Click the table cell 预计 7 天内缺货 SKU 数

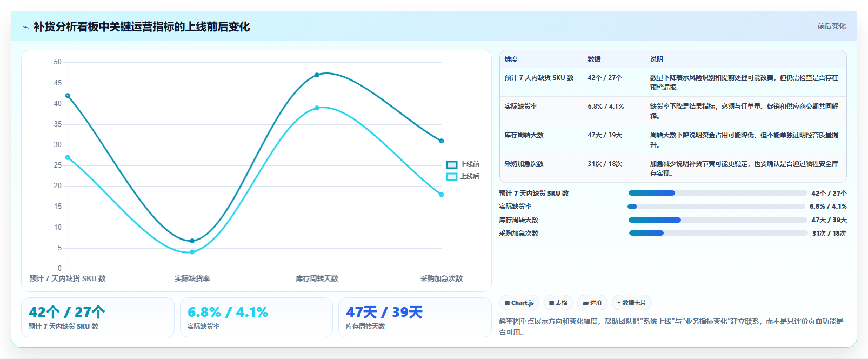tap(539, 78)
